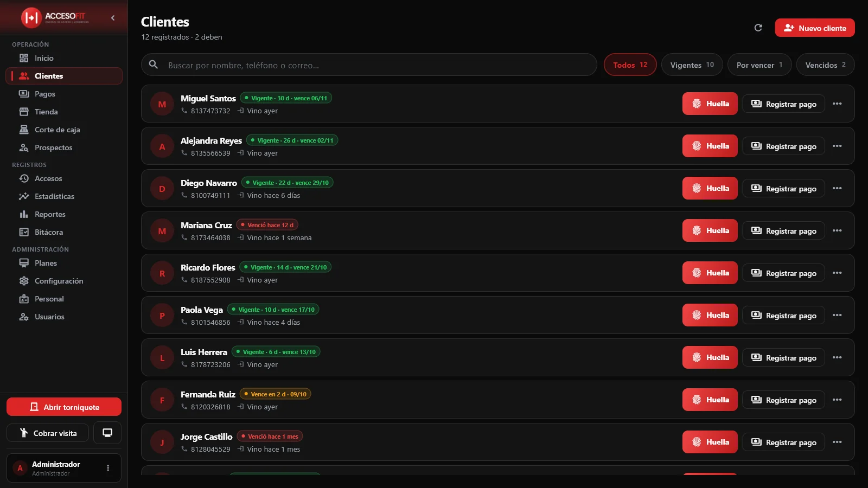Click the Nuevo cliente button

815,28
